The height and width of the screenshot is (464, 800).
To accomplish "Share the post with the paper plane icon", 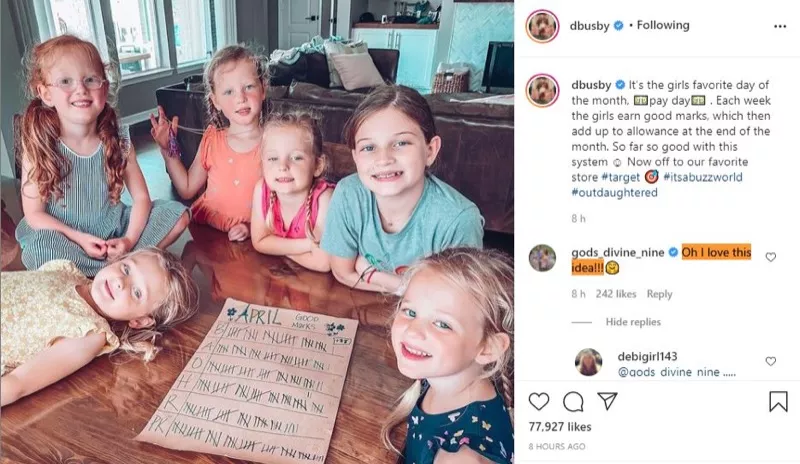I will 608,401.
